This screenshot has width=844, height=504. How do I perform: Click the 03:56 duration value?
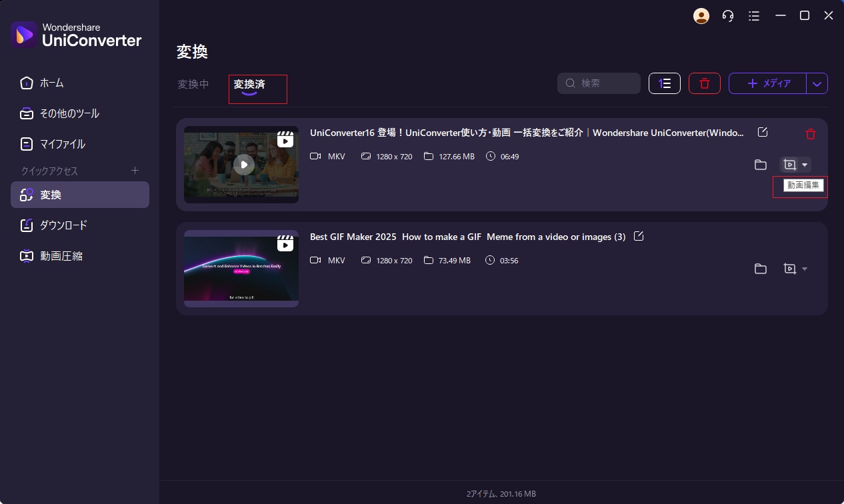click(509, 261)
